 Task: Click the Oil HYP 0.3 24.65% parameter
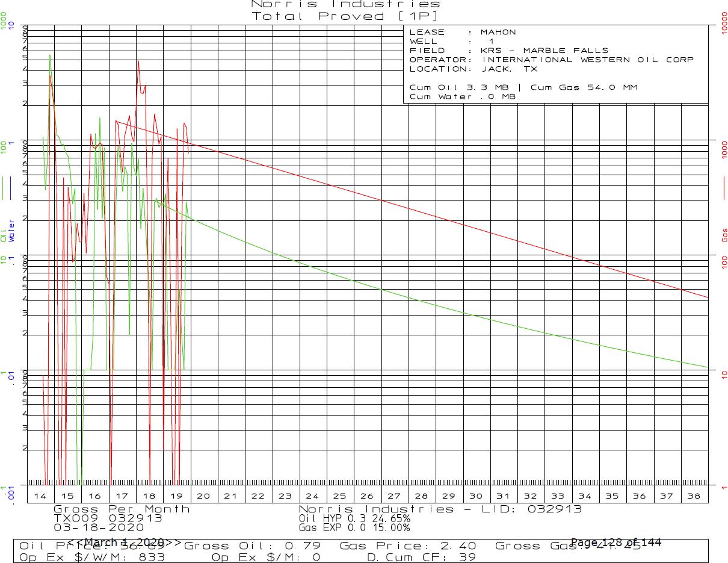[x=354, y=518]
